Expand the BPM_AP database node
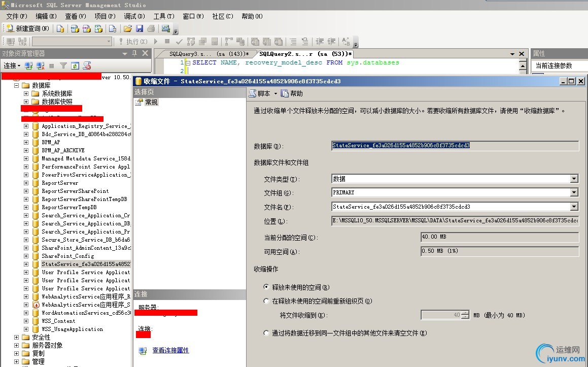This screenshot has width=588, height=367. click(26, 142)
